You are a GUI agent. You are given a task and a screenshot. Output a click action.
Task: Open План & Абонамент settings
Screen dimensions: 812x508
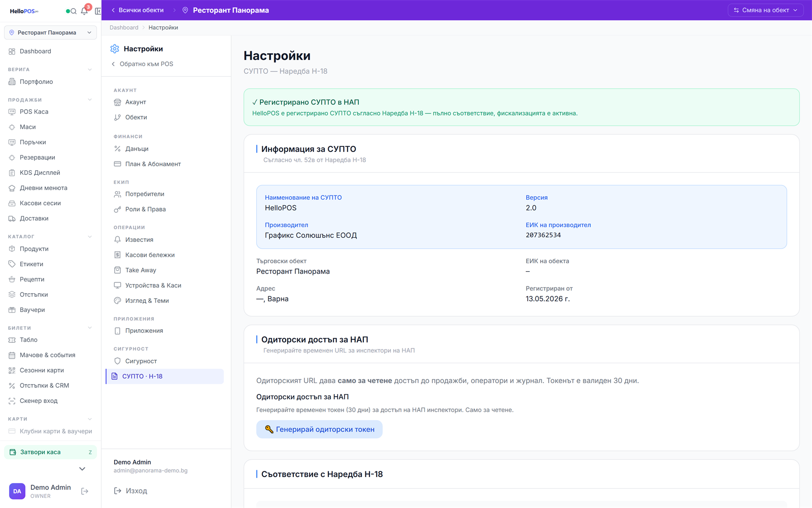(x=164, y=164)
